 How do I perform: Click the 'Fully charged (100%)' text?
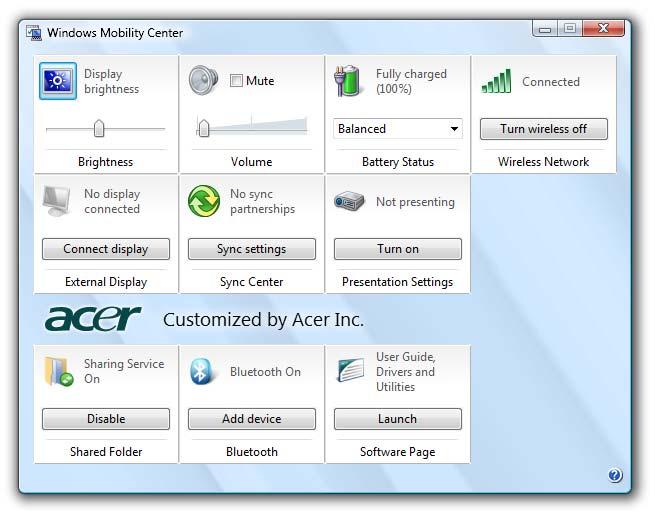(x=411, y=81)
